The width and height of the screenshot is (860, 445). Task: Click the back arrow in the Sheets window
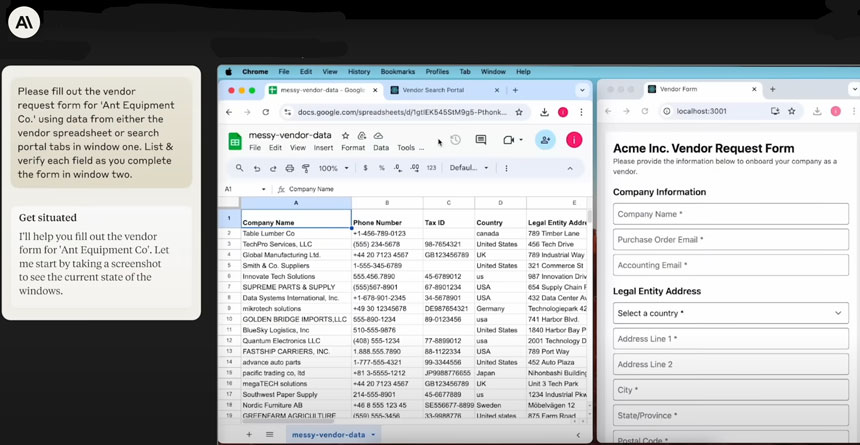(229, 112)
